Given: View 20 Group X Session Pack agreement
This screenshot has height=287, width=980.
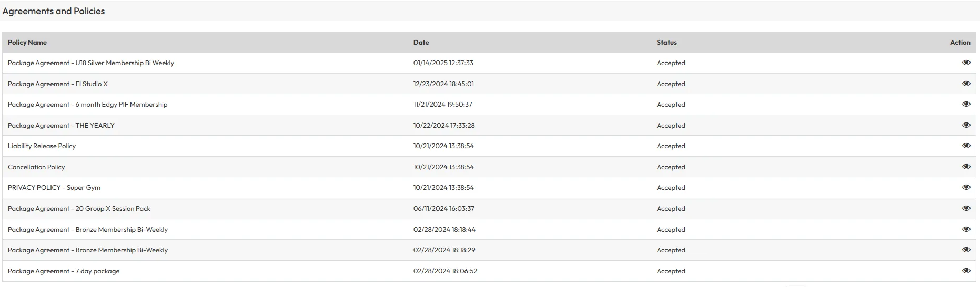Looking at the screenshot, I should coord(966,208).
